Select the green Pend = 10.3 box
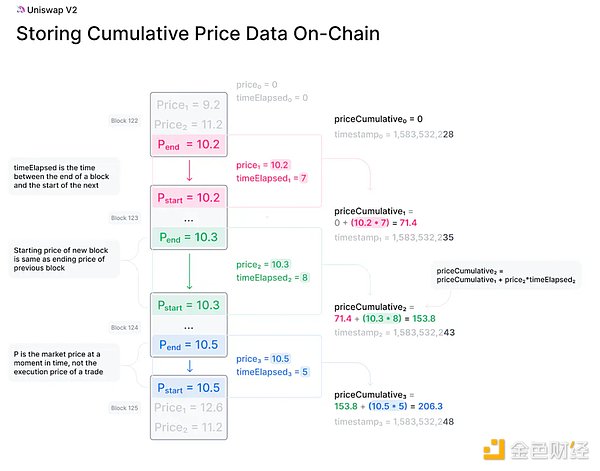Screen dimensions: 600x471 (x=190, y=239)
